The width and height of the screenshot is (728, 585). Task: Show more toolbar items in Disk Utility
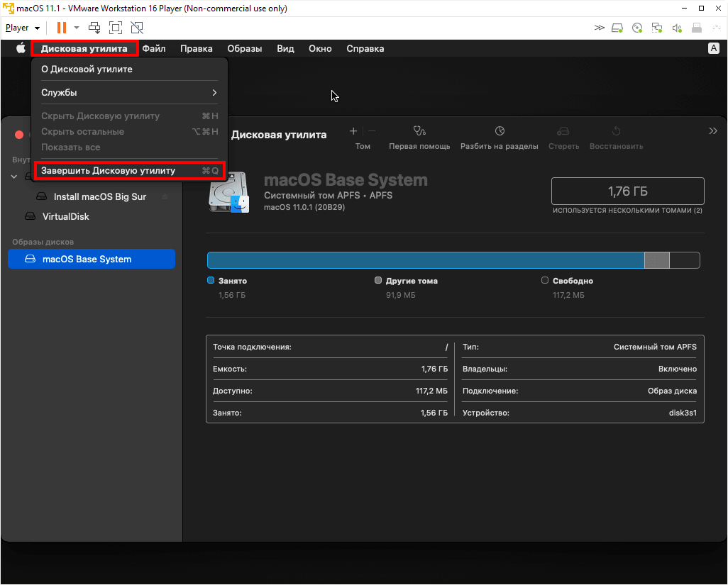pyautogui.click(x=713, y=131)
